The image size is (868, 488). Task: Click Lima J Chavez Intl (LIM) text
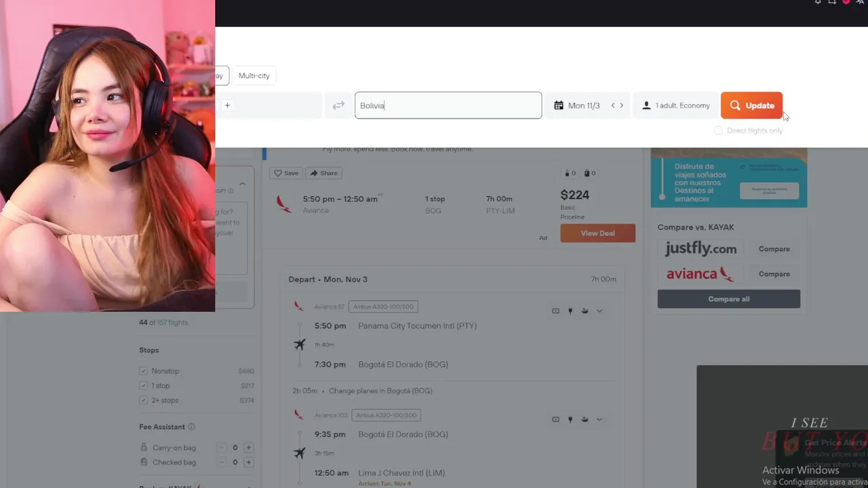point(401,473)
